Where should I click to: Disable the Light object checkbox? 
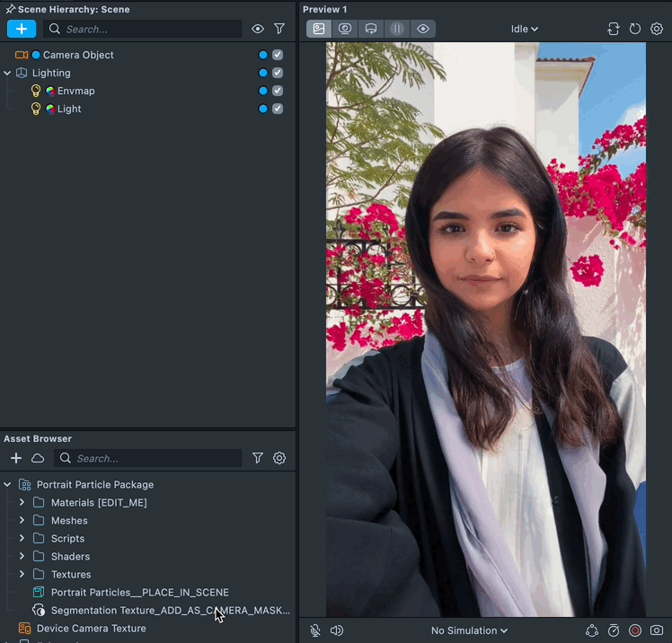(x=278, y=109)
